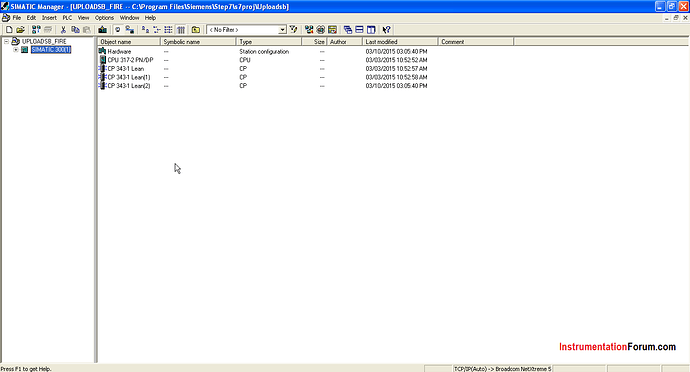Open the Help menu

coord(150,18)
